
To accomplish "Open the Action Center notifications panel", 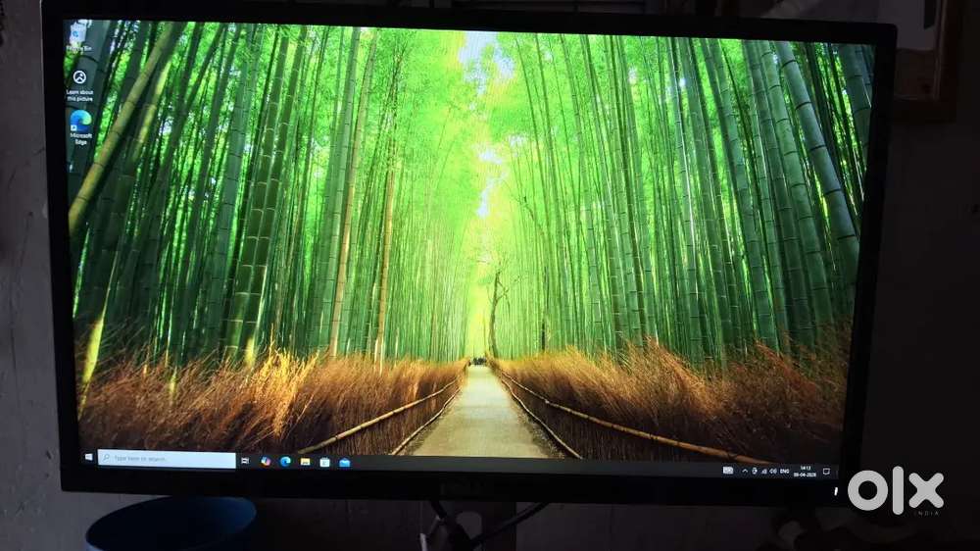I will point(827,472).
